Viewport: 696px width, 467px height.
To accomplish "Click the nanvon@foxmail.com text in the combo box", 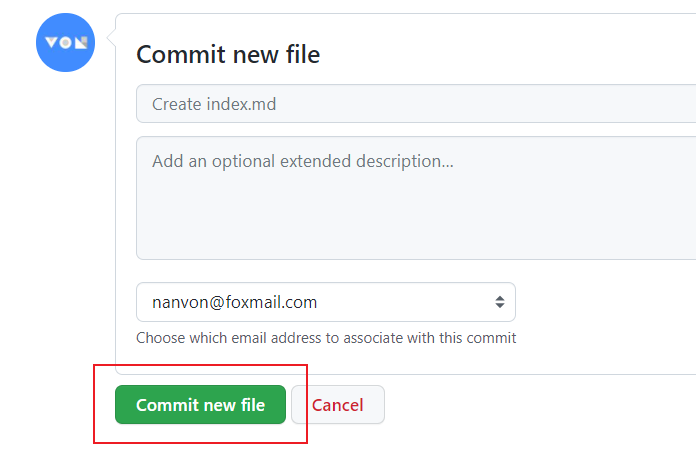I will [234, 302].
